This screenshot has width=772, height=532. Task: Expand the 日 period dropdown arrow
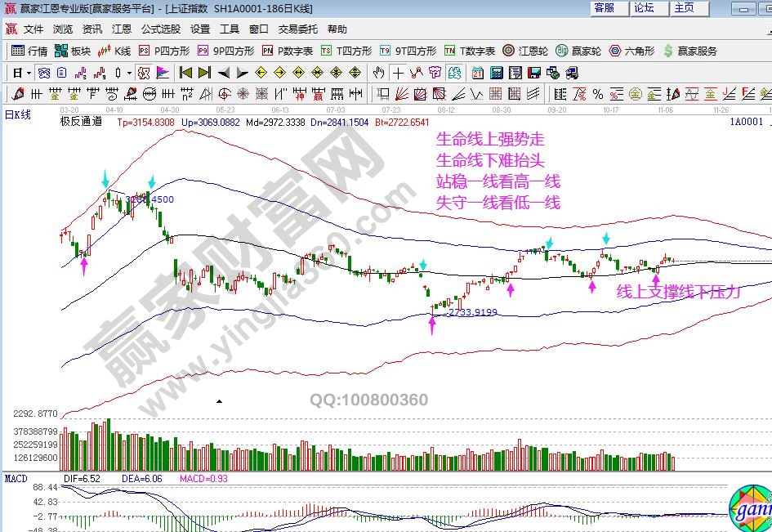[x=29, y=72]
